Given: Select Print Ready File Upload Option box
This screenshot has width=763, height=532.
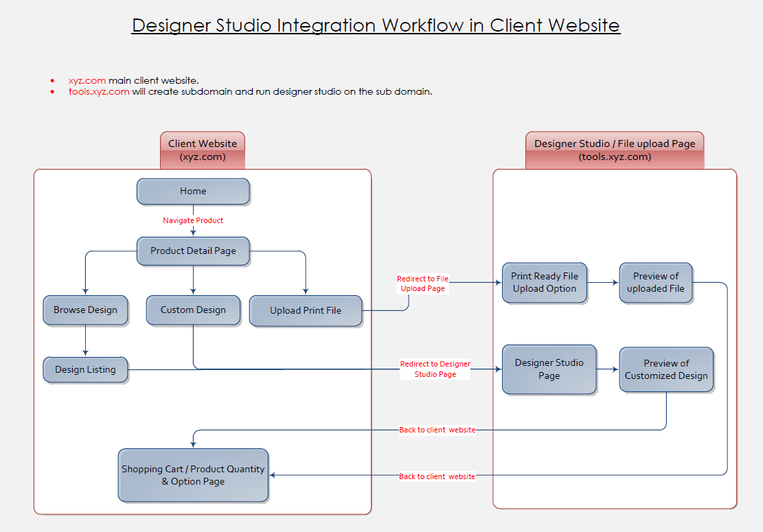Looking at the screenshot, I should point(545,283).
